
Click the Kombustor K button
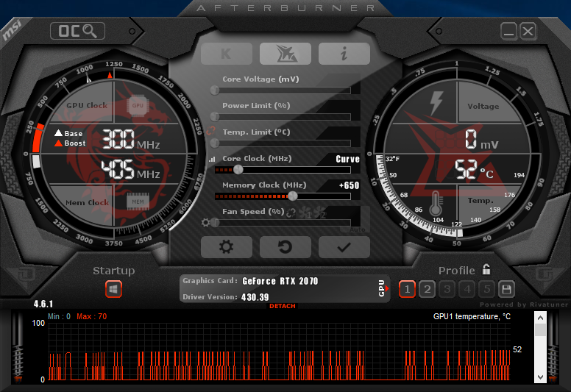pyautogui.click(x=227, y=54)
